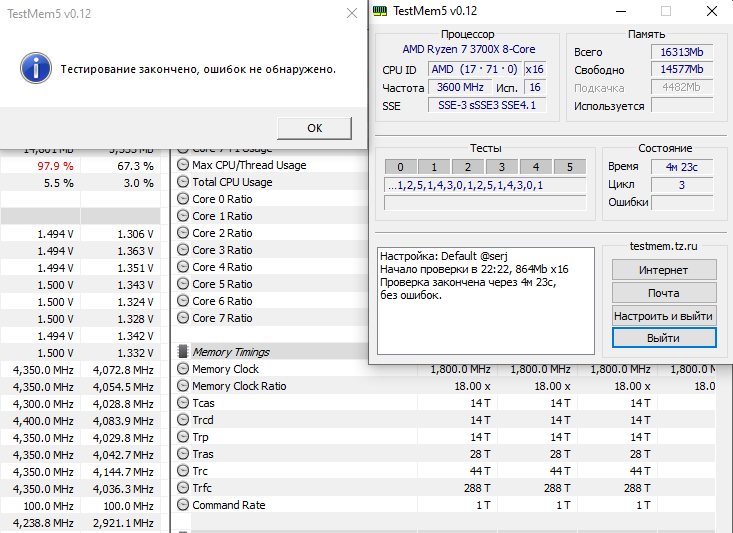The width and height of the screenshot is (733, 533).
Task: Click the Core 6 Ratio sensor icon
Action: [183, 301]
